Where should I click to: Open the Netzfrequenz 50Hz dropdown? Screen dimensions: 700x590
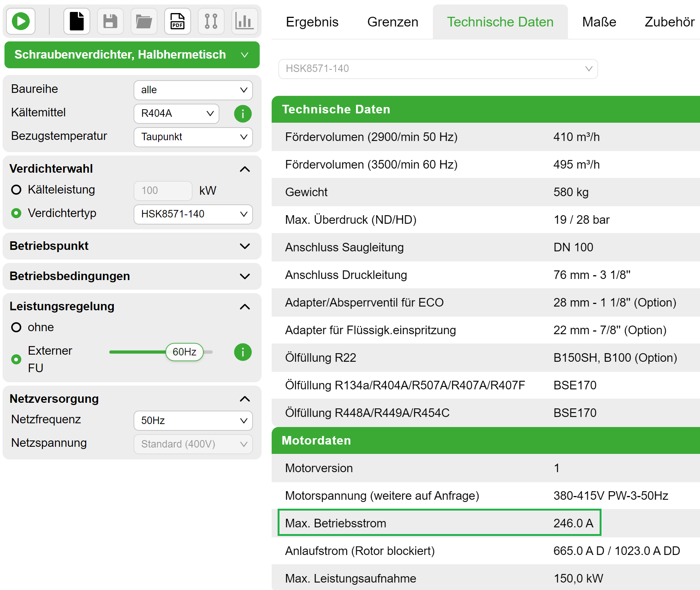point(193,420)
